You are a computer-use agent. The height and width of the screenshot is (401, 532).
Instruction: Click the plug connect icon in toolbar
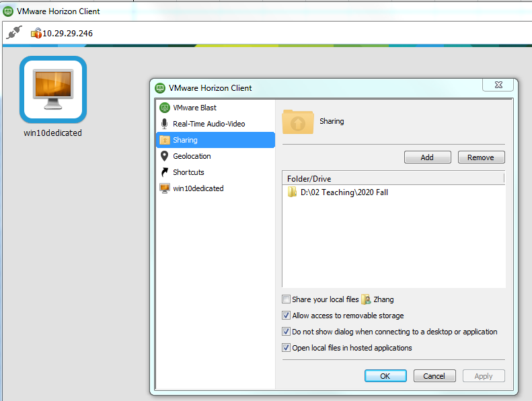tap(14, 32)
